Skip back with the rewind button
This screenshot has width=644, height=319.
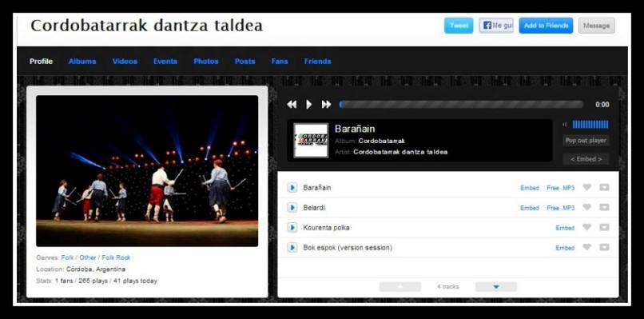click(292, 105)
